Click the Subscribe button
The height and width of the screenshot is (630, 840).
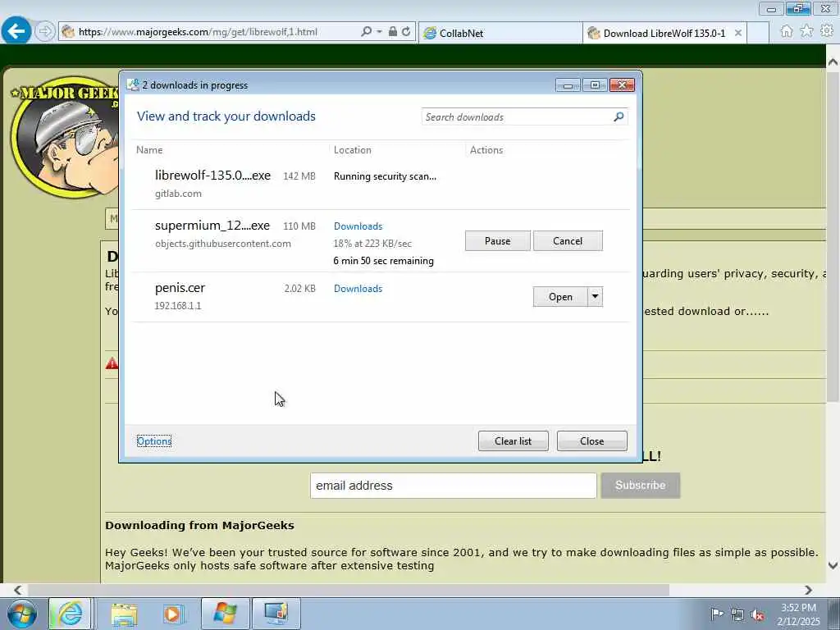coord(641,486)
